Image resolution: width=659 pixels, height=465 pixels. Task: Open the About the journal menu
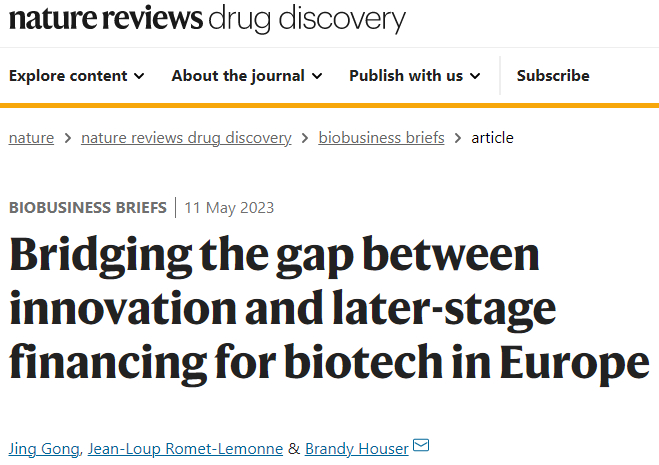pyautogui.click(x=238, y=76)
